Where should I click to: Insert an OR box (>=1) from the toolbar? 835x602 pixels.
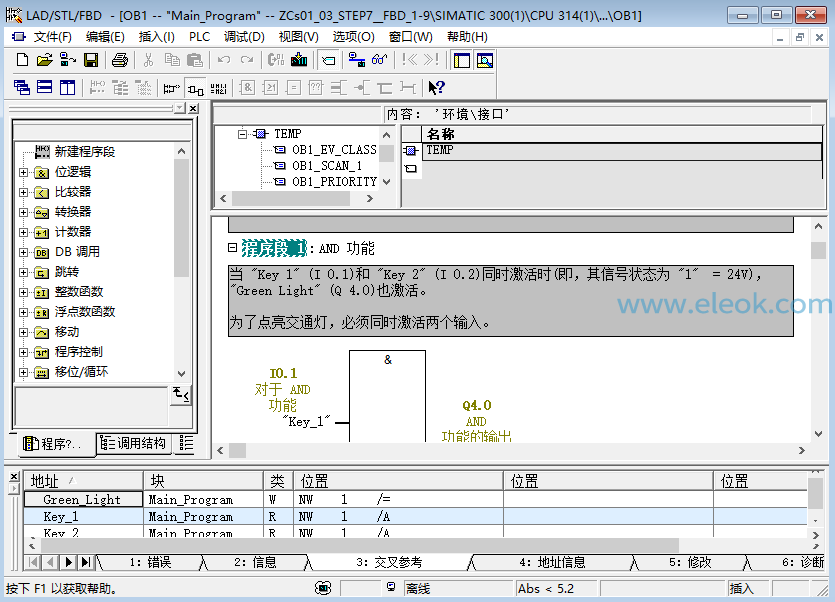pos(270,87)
